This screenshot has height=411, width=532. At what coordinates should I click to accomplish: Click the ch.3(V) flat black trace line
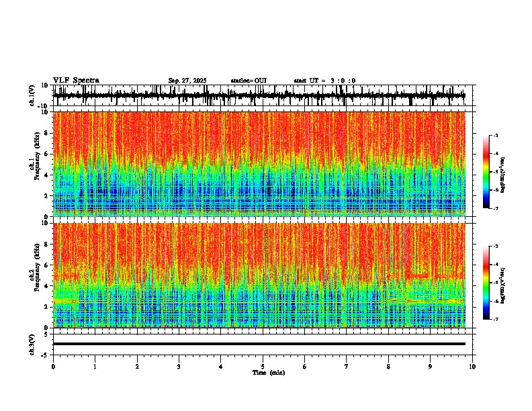pyautogui.click(x=259, y=344)
